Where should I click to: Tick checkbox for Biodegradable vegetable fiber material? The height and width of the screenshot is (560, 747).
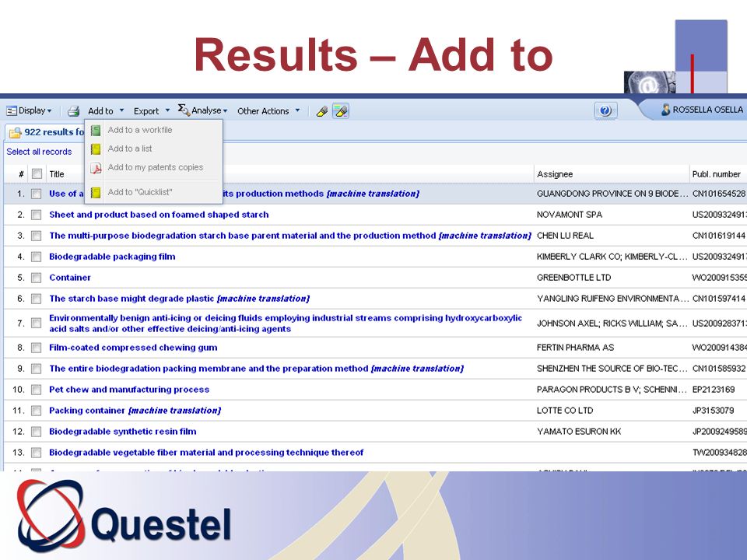pos(37,453)
